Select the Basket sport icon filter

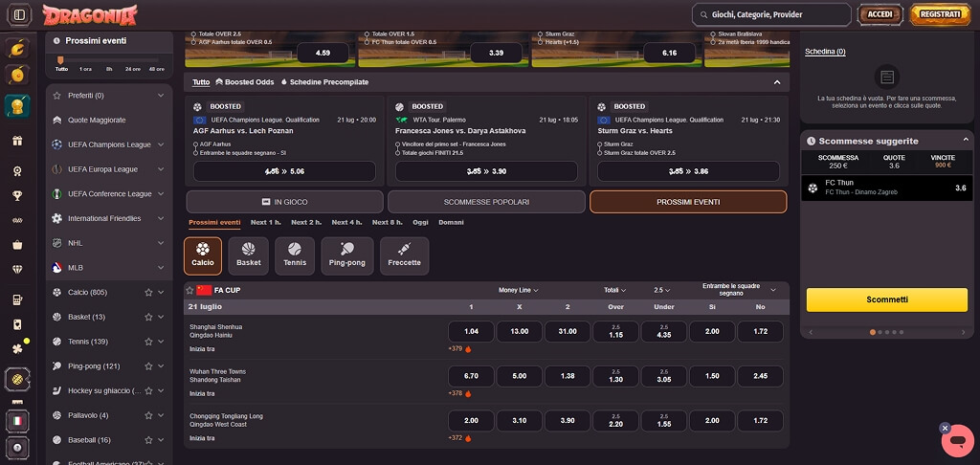point(248,255)
